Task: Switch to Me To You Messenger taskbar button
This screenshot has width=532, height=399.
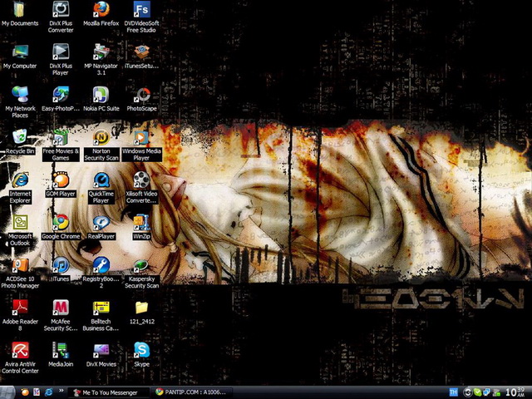Action: coord(109,392)
